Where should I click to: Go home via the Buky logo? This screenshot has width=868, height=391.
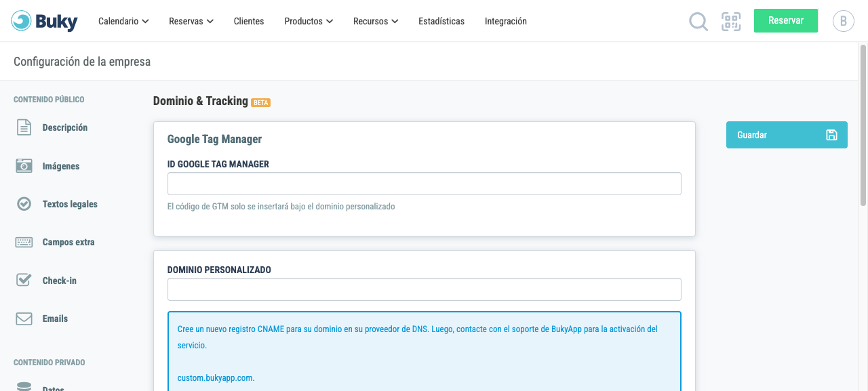(45, 21)
